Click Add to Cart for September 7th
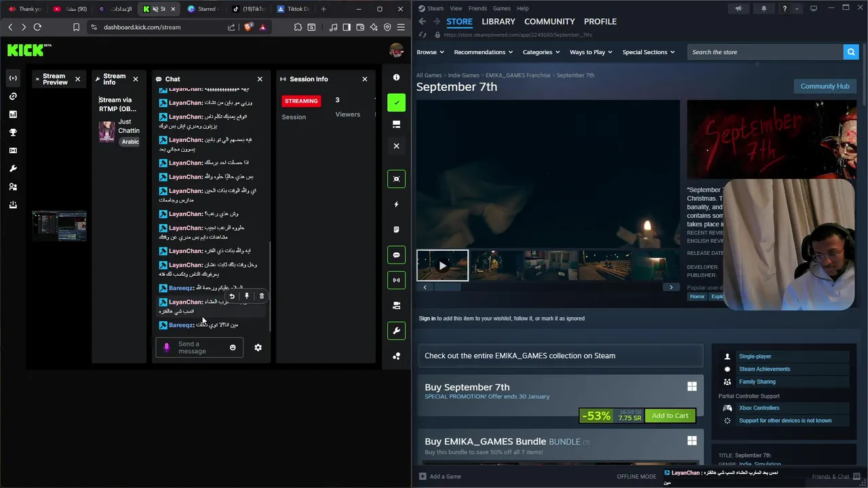 (x=670, y=415)
